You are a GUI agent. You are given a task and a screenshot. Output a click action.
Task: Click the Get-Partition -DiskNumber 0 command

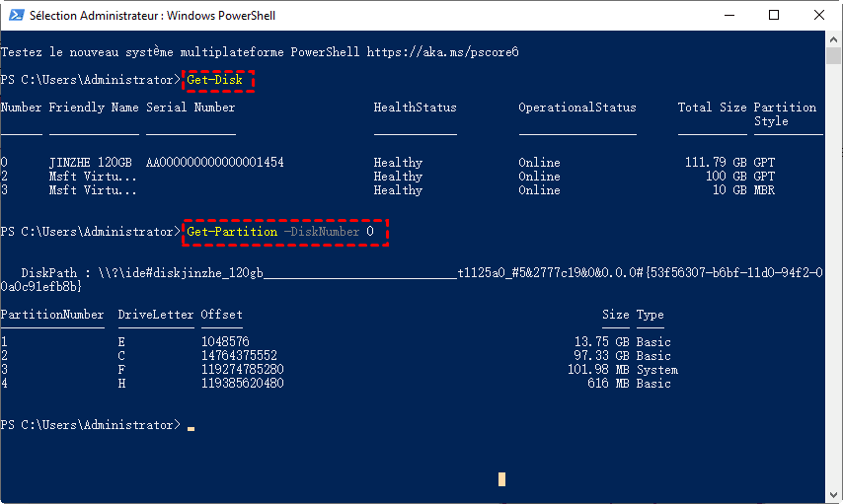coord(284,232)
